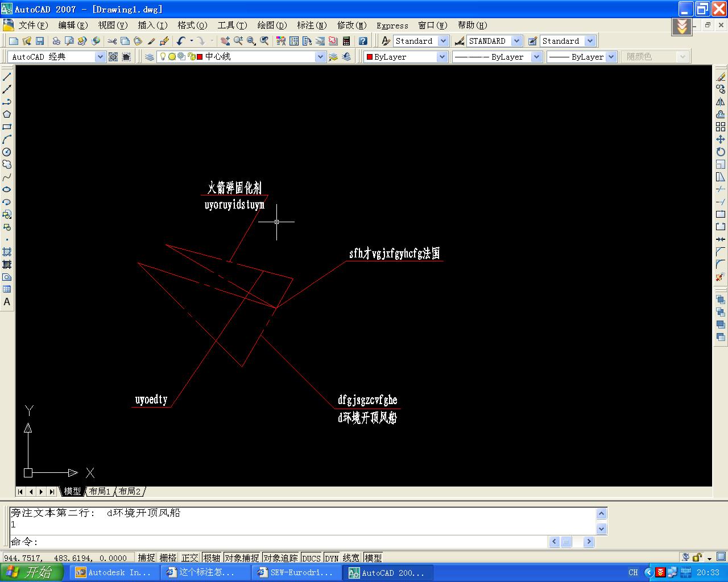The height and width of the screenshot is (582, 728).
Task: Switch to Autodesk In... taskbar window
Action: 114,572
